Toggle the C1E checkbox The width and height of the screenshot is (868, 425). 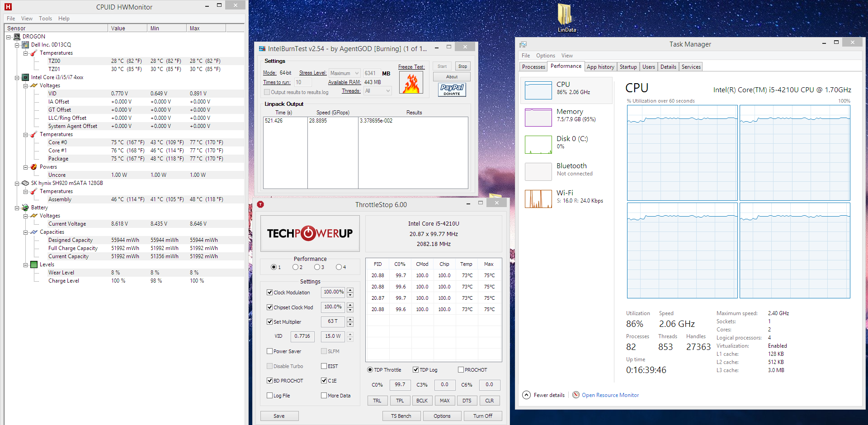tap(324, 381)
